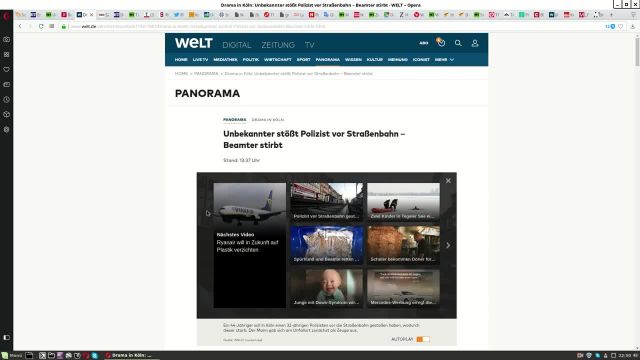640x360 pixels.
Task: Open the Sportunfall video thumbnail
Action: pos(326,244)
